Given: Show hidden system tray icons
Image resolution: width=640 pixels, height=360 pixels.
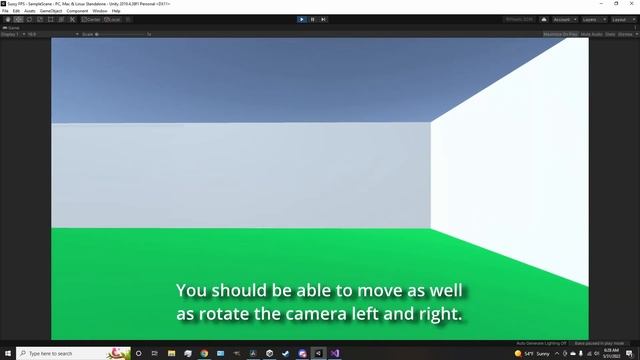Looking at the screenshot, I should (557, 353).
